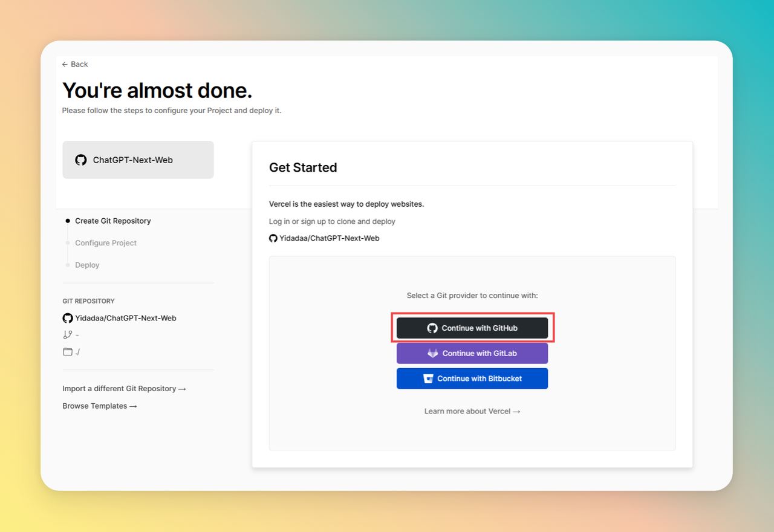This screenshot has height=532, width=774.
Task: Click Yidadaa/ChatGPT-Next-Web under Git Repository heading
Action: (x=126, y=318)
